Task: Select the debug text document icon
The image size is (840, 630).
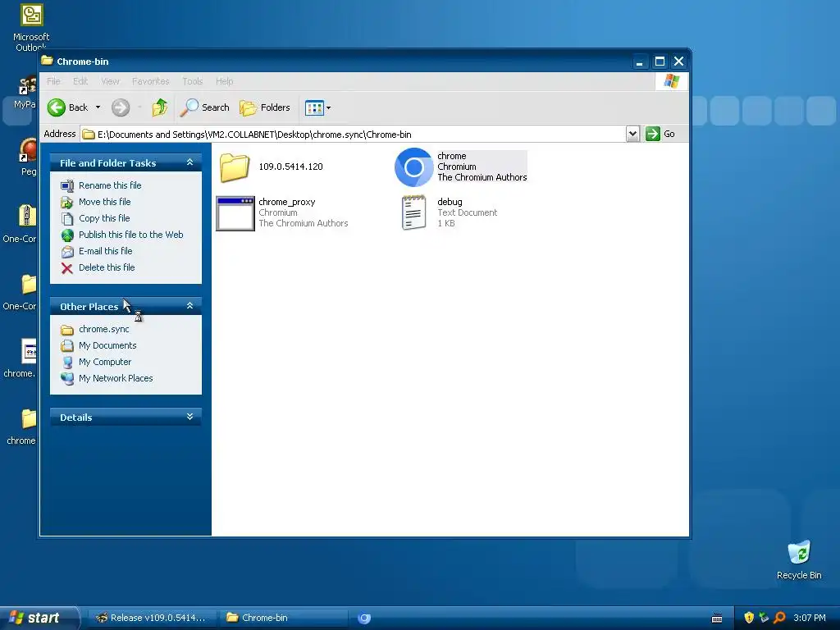Action: 413,212
